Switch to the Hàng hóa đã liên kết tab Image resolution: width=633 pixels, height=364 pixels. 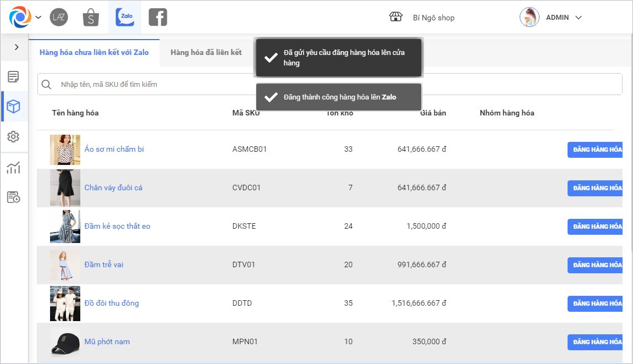pyautogui.click(x=206, y=53)
